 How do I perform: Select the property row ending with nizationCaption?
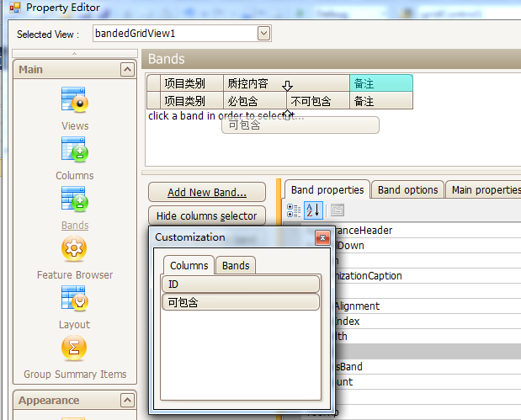(x=427, y=276)
